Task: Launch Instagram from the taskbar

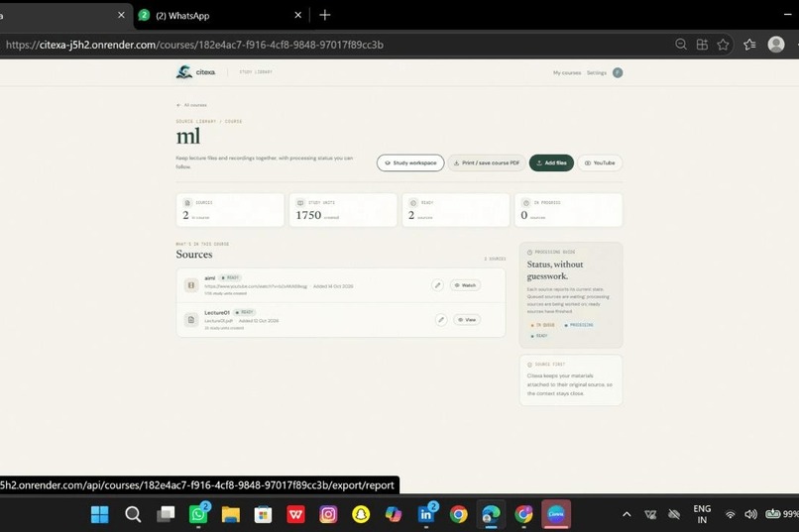Action: tap(328, 514)
